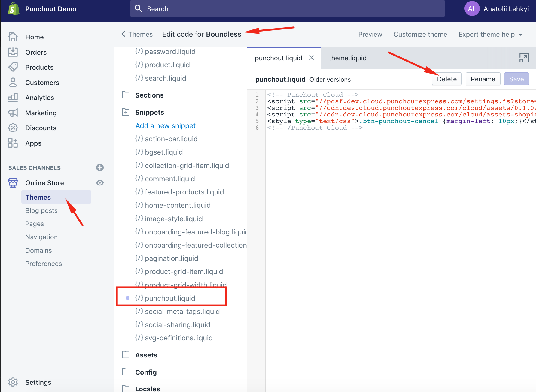Open Preferences page

point(44,264)
